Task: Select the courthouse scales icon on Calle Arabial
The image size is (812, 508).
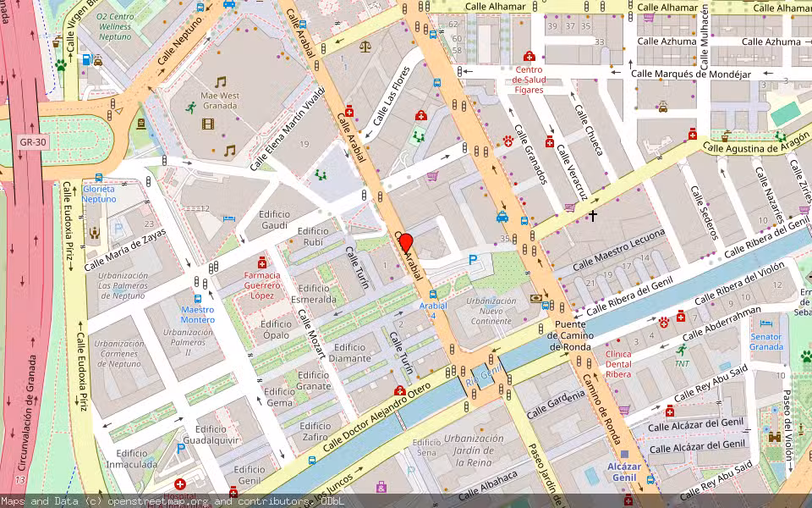Action: 365,47
